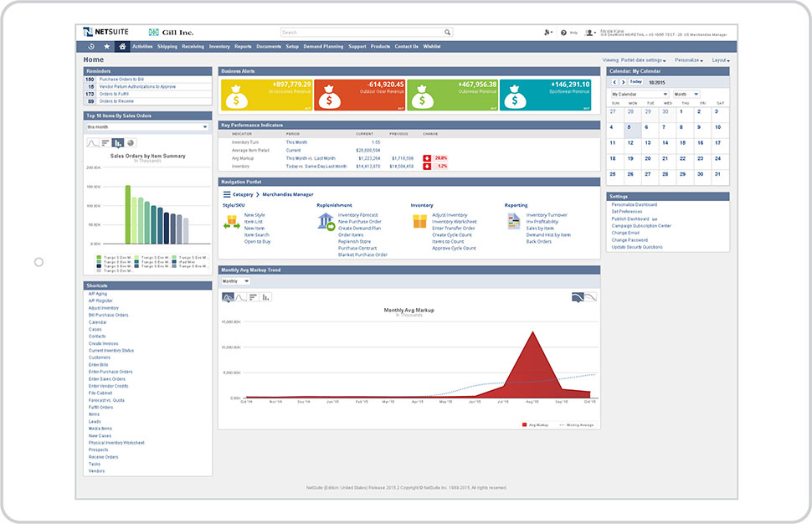This screenshot has width=812, height=524.
Task: Expand the Personalize dropdown
Action: click(x=688, y=60)
